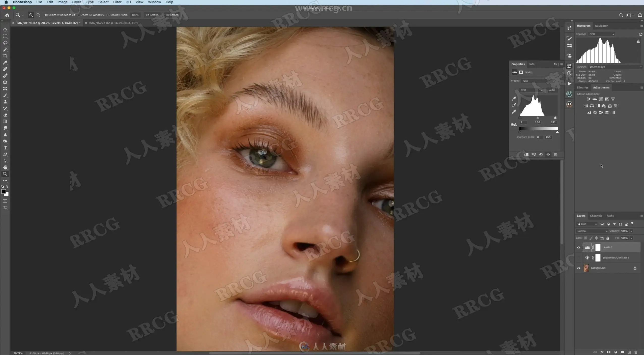Open the Filter menu
This screenshot has height=355, width=644.
pos(117,2)
